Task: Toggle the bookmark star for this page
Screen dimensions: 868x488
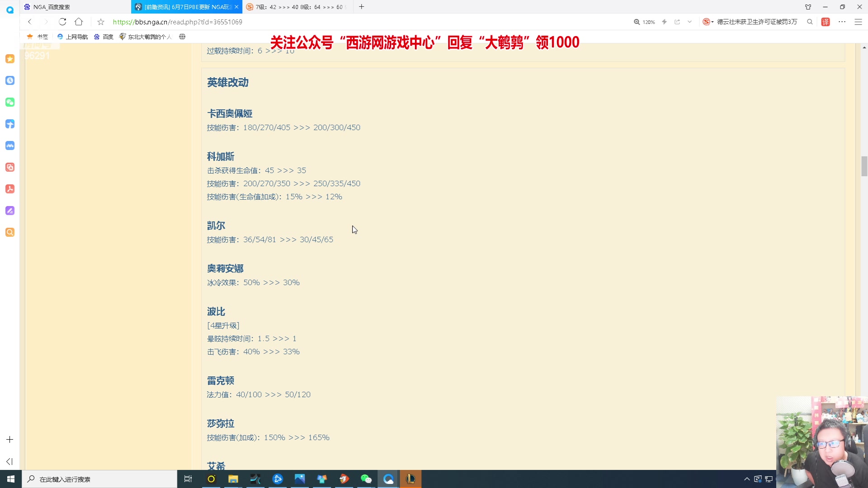Action: point(100,21)
